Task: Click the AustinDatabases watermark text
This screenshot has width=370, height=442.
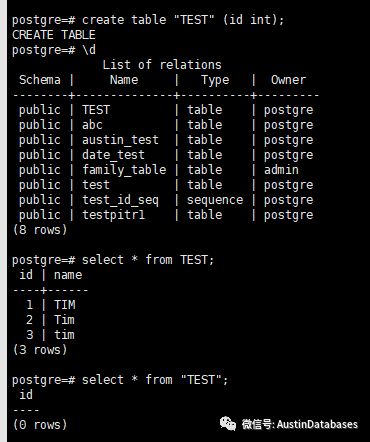Action: point(317,424)
